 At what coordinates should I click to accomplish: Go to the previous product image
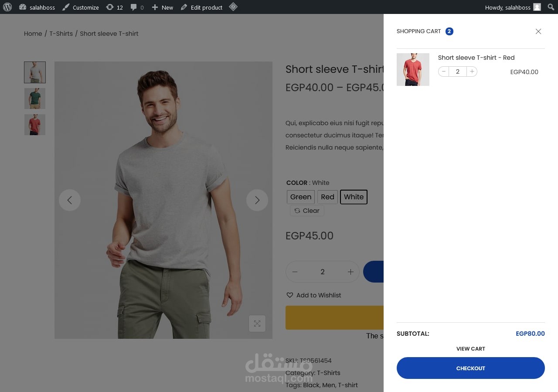(70, 200)
